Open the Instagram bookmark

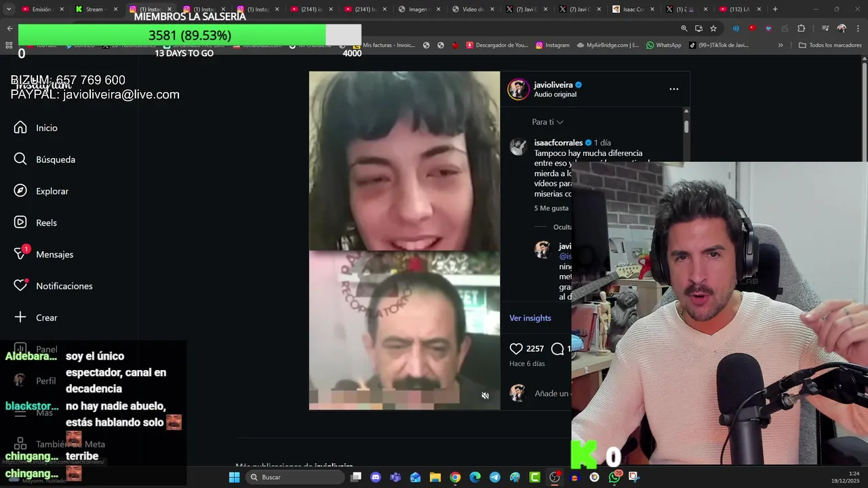point(552,45)
